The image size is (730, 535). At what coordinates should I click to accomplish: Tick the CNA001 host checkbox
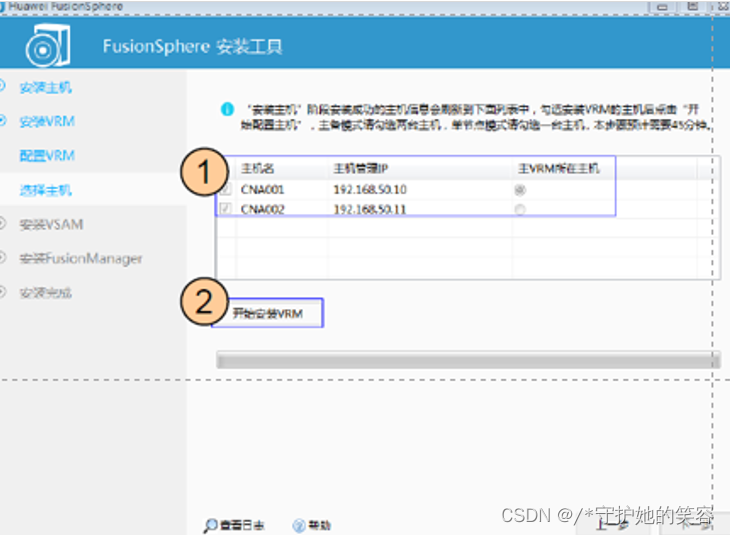pyautogui.click(x=226, y=190)
